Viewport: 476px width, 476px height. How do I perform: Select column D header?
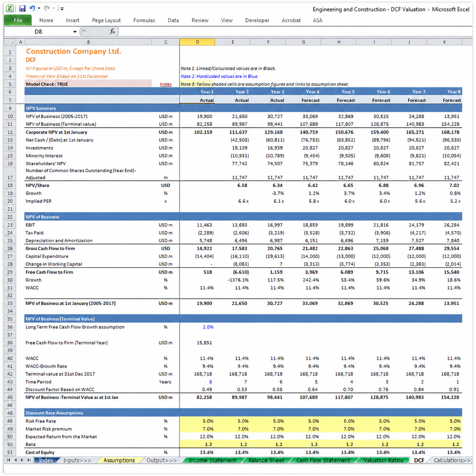coord(197,42)
